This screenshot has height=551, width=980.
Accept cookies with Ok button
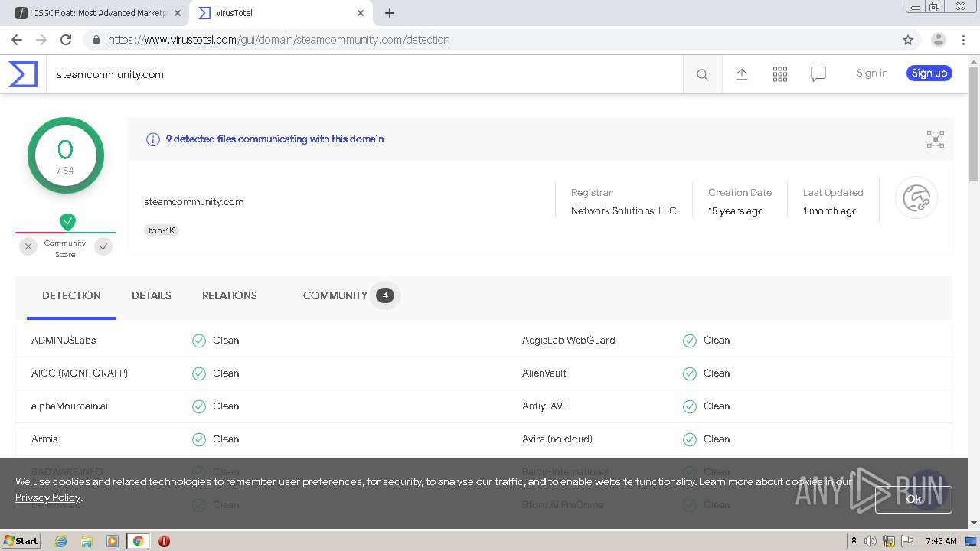(x=913, y=499)
